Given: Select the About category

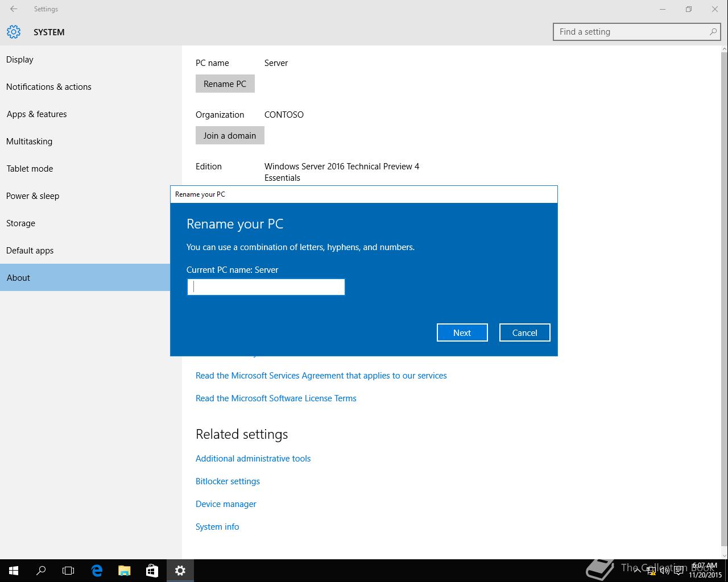Looking at the screenshot, I should coord(85,277).
